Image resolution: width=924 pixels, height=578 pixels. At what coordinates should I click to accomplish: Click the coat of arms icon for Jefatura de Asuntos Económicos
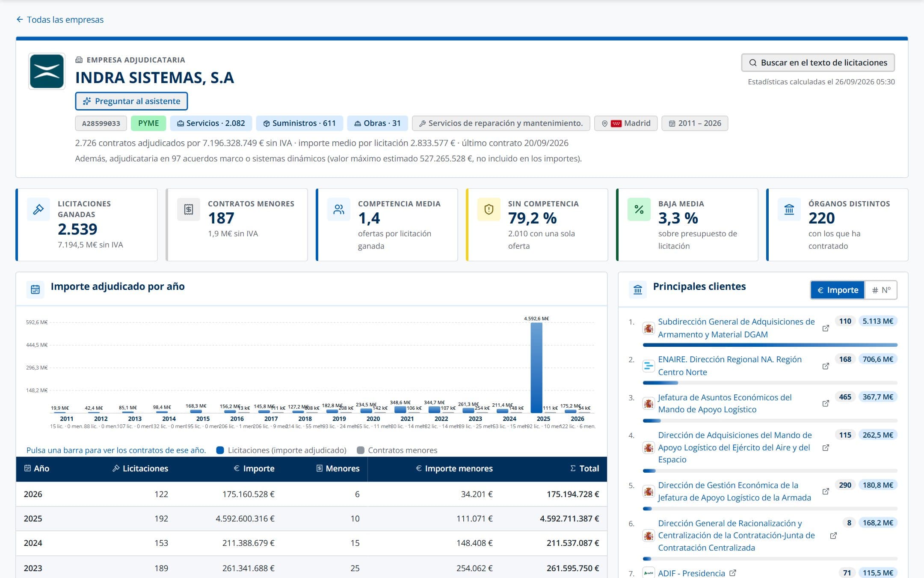coord(649,403)
